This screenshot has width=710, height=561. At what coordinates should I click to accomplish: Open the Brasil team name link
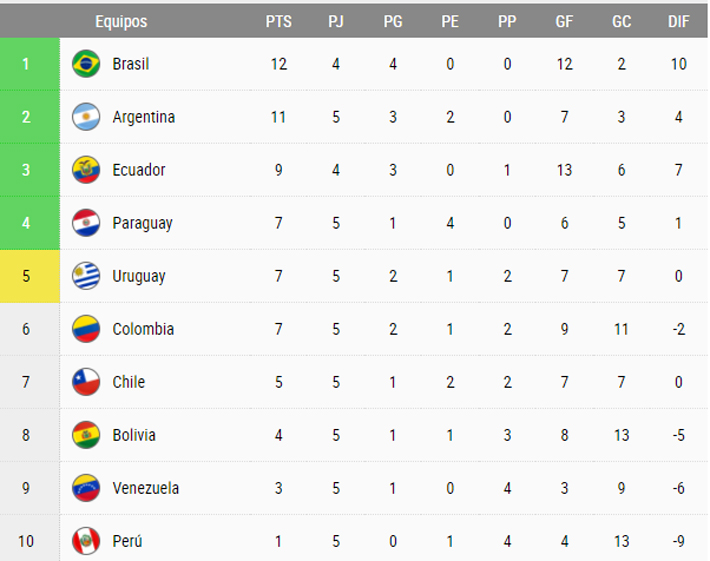tap(131, 64)
